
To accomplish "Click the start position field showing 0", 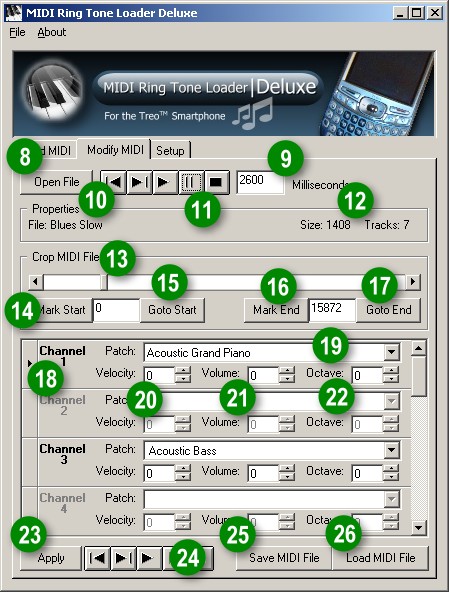I will (116, 310).
